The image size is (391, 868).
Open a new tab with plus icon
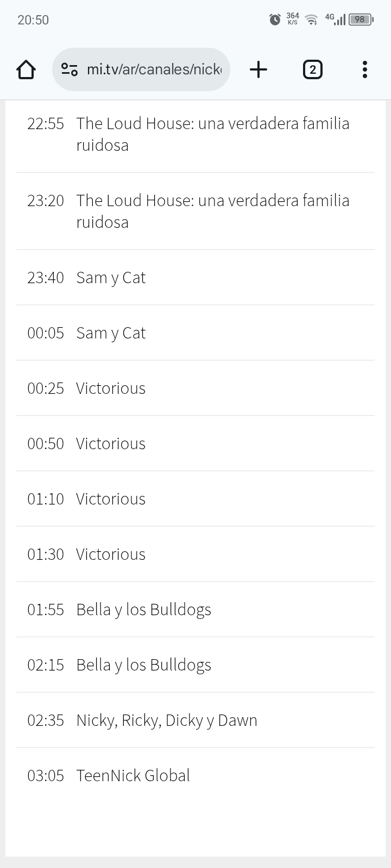click(x=258, y=69)
